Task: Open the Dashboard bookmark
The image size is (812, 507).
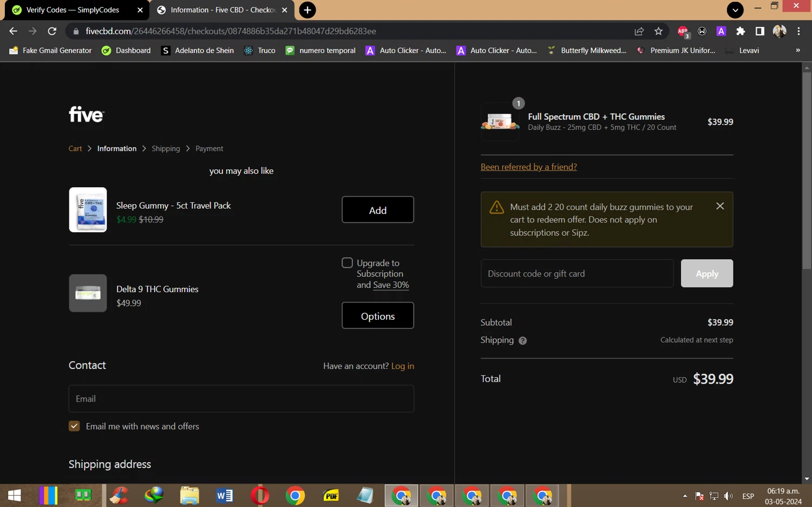Action: click(126, 50)
